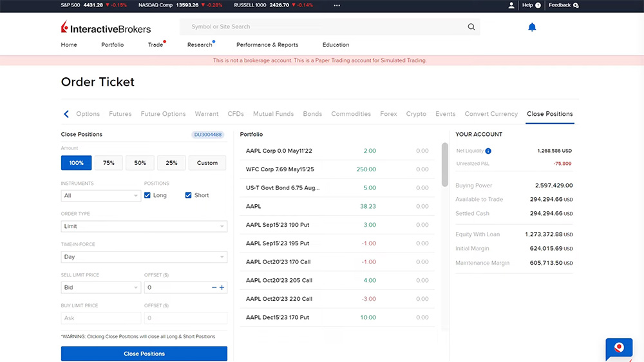Open the notifications bell
This screenshot has height=362, width=644.
(x=532, y=27)
